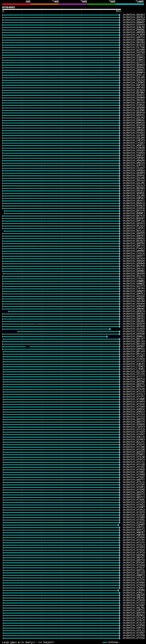Select the UniRef100_Q84NI8 label
This screenshot has width=146, height=644.
[133, 65]
